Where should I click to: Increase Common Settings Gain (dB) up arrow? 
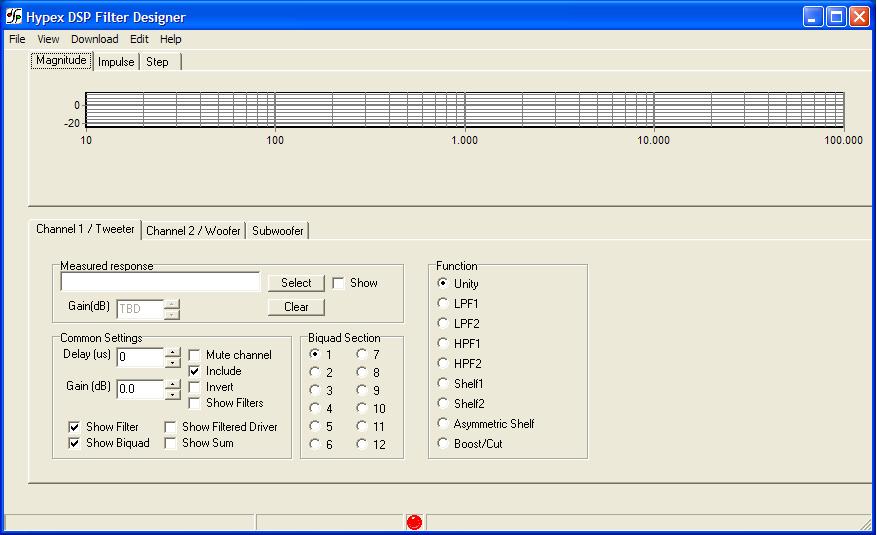tap(173, 385)
